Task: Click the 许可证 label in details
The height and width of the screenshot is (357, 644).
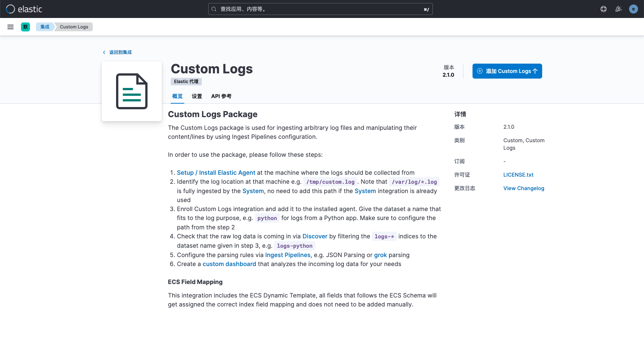Action: pyautogui.click(x=462, y=175)
